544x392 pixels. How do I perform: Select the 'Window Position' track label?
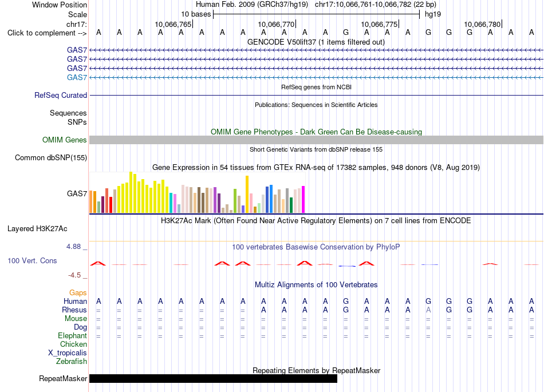60,5
